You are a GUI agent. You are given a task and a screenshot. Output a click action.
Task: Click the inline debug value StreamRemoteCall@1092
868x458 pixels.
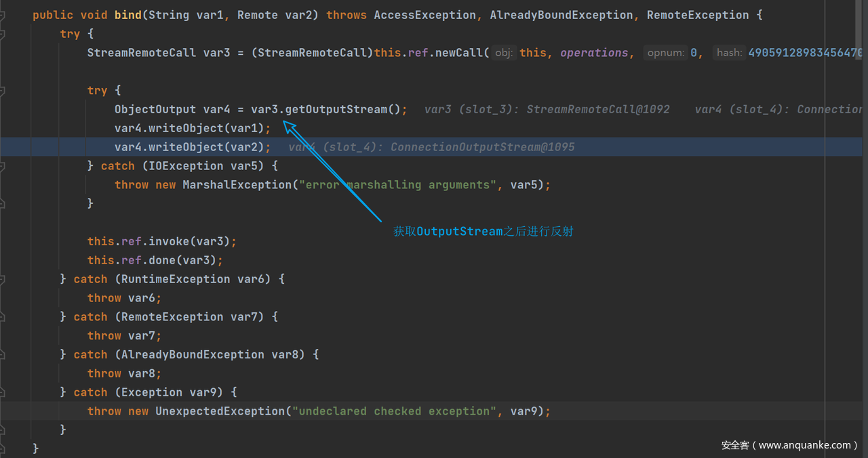[x=597, y=109]
